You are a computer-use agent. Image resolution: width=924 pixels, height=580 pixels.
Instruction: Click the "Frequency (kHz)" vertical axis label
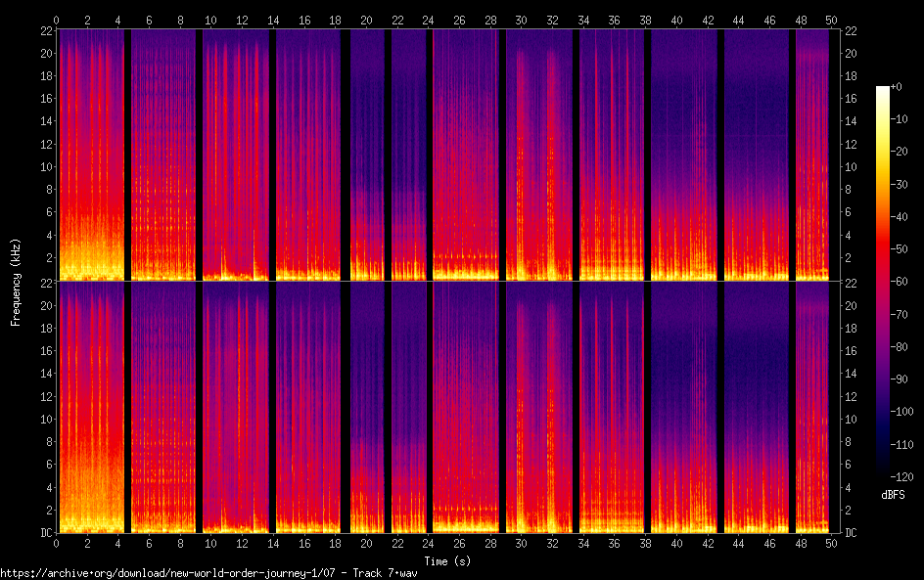tap(15, 281)
